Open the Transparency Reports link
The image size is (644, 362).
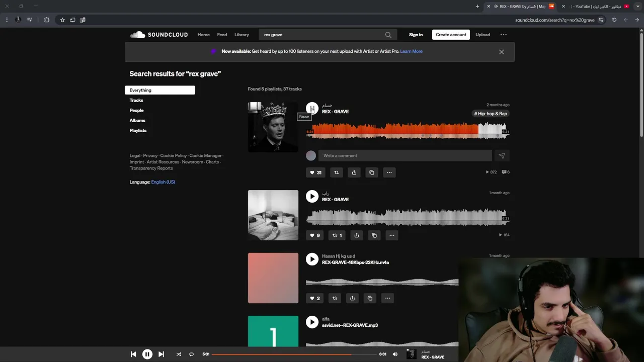(151, 168)
